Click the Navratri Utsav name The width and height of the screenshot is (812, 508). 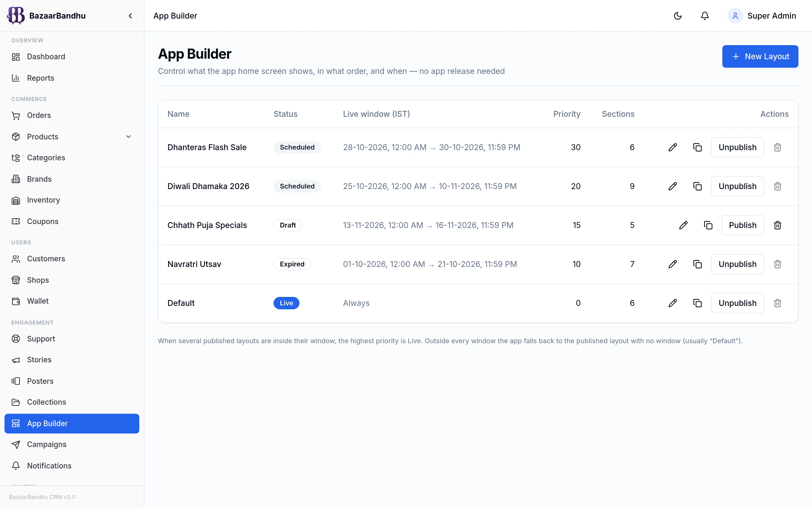tap(194, 264)
